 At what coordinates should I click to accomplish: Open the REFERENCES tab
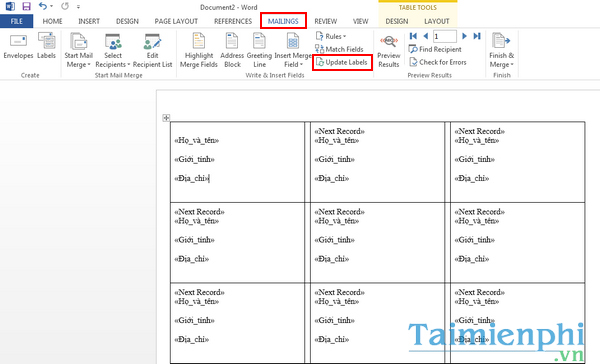click(x=233, y=21)
